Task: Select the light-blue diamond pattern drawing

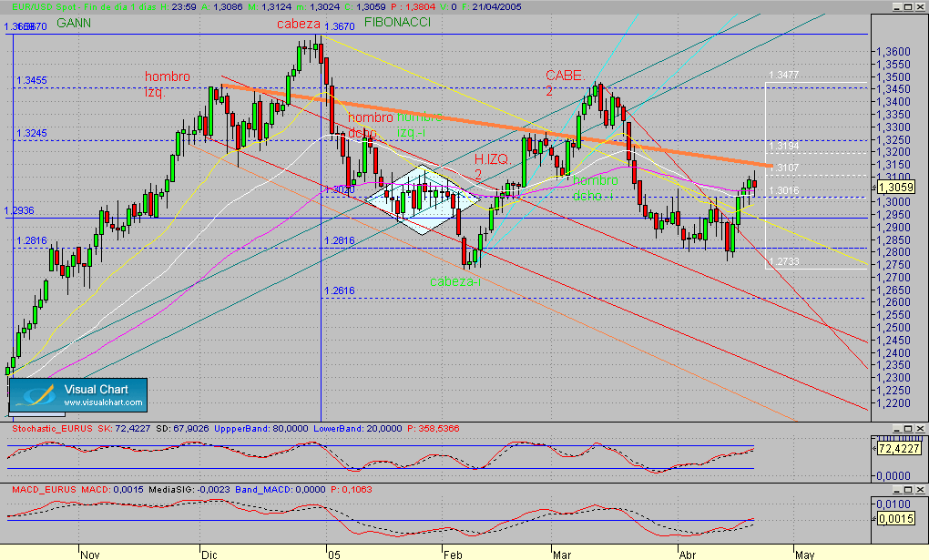Action: (422, 199)
